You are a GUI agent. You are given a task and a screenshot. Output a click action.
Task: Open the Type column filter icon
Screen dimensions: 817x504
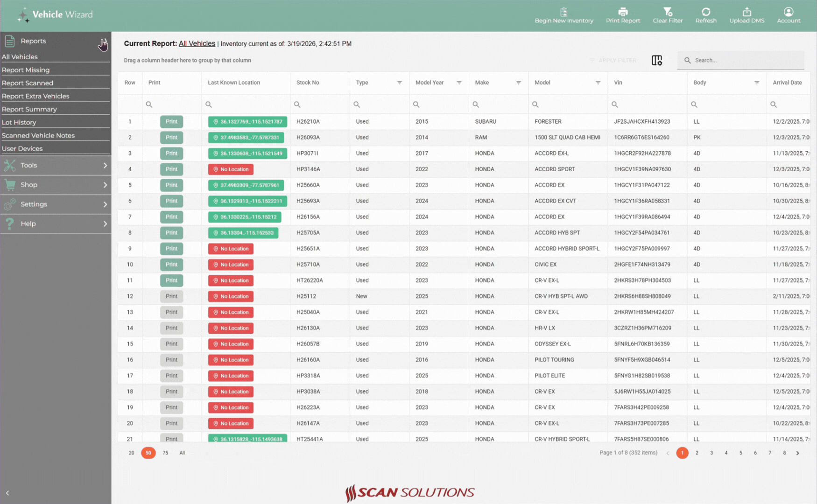[x=400, y=83]
